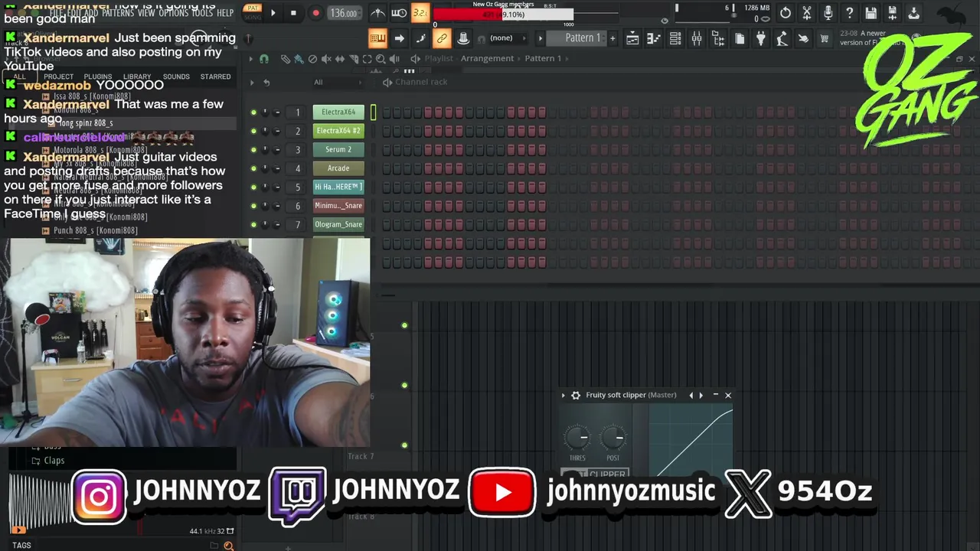Open the Pattern 1 selector
The width and height of the screenshot is (980, 551).
[577, 38]
